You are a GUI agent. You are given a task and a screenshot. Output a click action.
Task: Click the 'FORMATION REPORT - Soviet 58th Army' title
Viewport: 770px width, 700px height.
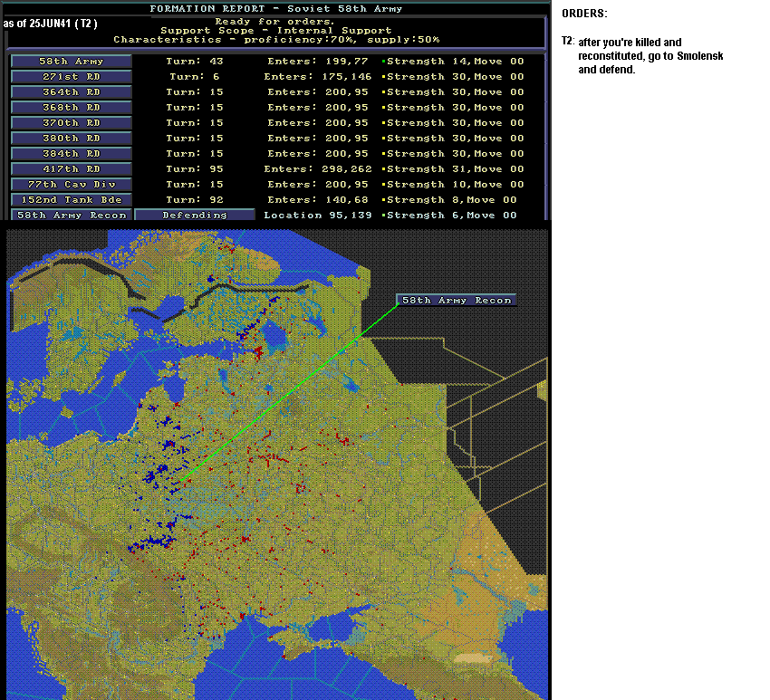(x=276, y=8)
